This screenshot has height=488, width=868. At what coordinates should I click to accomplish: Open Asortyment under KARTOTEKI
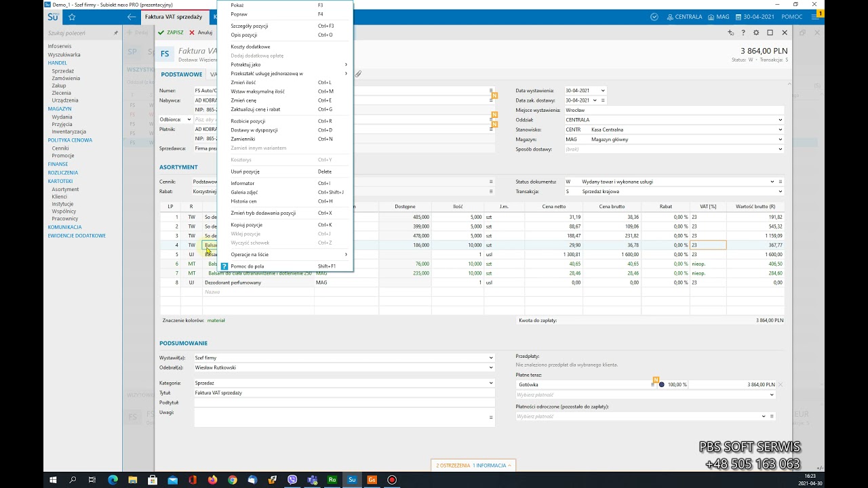click(x=65, y=189)
